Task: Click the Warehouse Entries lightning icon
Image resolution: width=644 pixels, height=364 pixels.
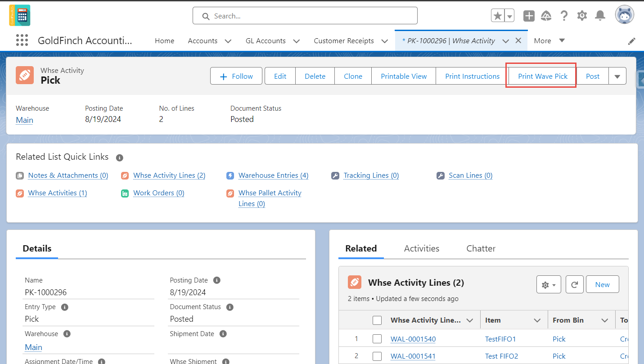Action: [x=230, y=175]
